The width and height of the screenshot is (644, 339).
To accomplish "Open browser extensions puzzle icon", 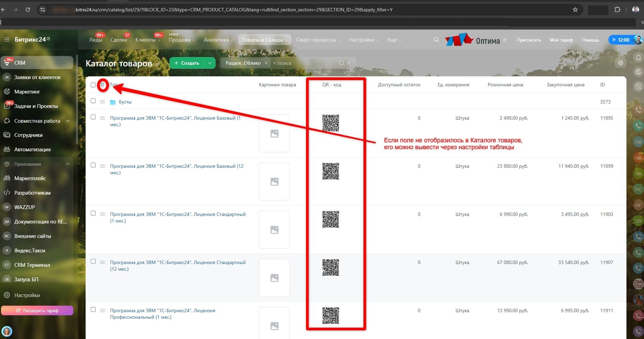I will (618, 10).
